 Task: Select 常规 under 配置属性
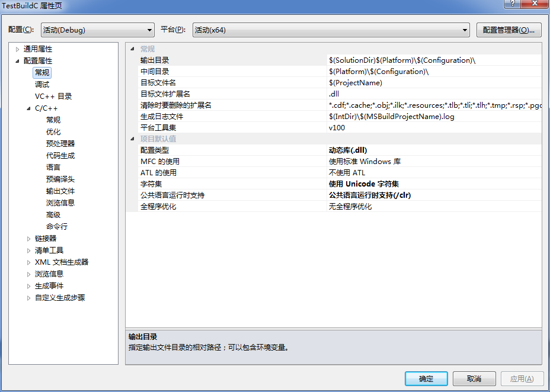pos(42,72)
